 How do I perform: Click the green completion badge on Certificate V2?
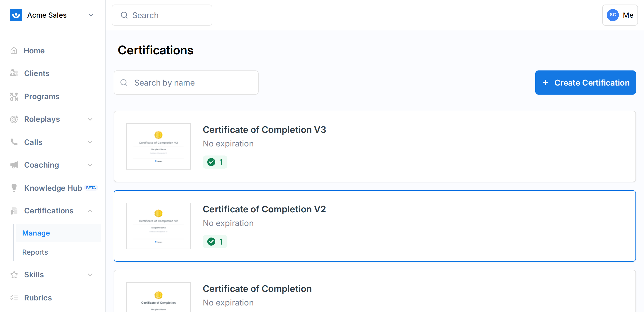[215, 241]
